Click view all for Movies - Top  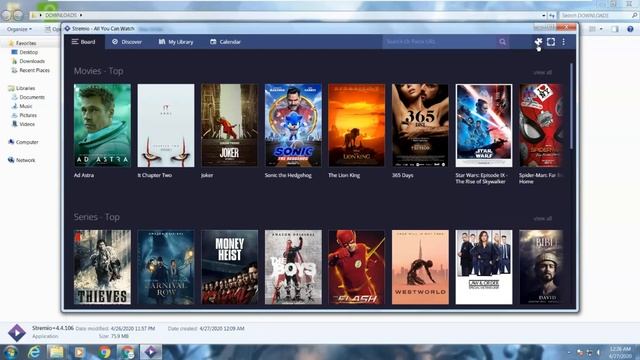(542, 72)
